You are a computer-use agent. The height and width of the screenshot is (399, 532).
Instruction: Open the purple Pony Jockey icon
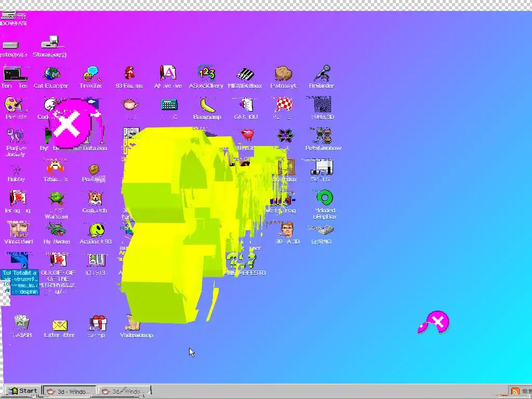pyautogui.click(x=15, y=136)
